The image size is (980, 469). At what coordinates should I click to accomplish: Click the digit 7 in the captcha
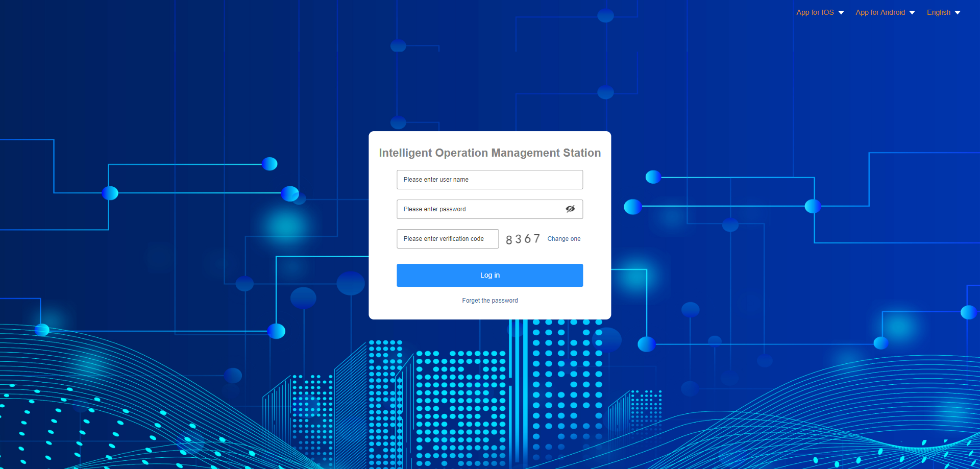(x=536, y=238)
